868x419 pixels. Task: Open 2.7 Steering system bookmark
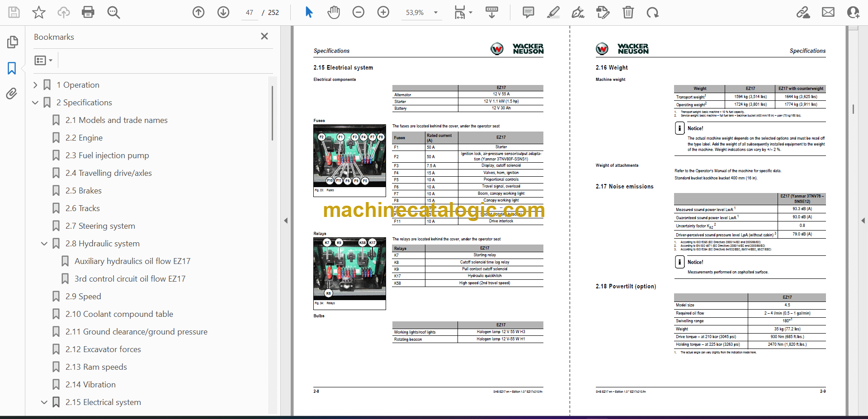point(100,226)
